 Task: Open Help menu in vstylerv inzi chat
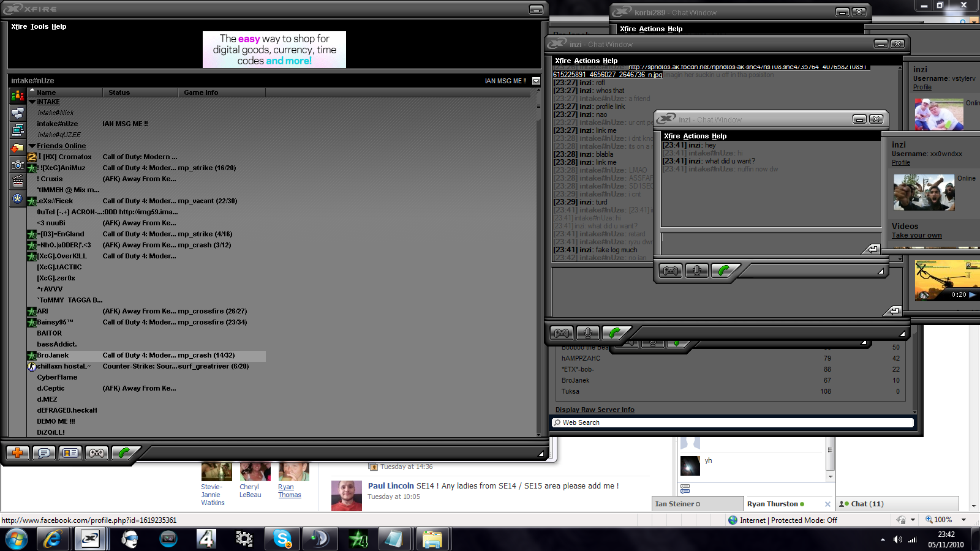610,61
